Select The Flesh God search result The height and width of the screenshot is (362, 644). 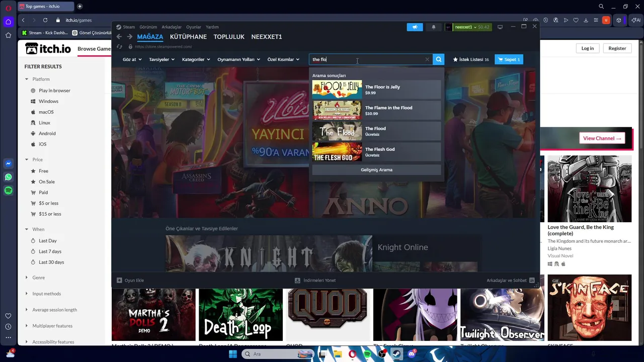click(376, 152)
